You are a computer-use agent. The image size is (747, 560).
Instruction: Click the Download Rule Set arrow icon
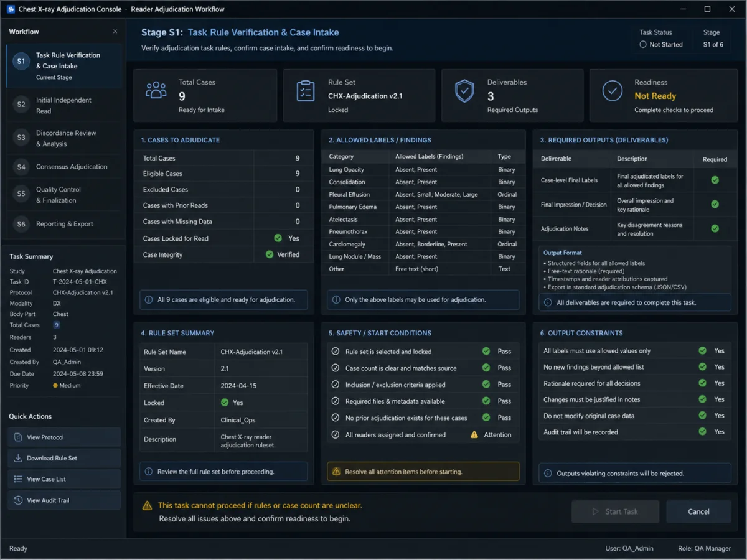point(18,459)
